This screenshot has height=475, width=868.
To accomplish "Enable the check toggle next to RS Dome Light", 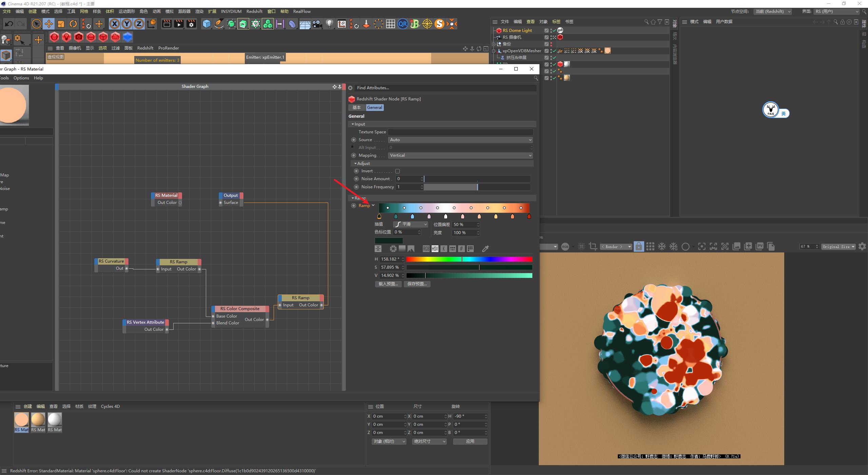I will [554, 30].
